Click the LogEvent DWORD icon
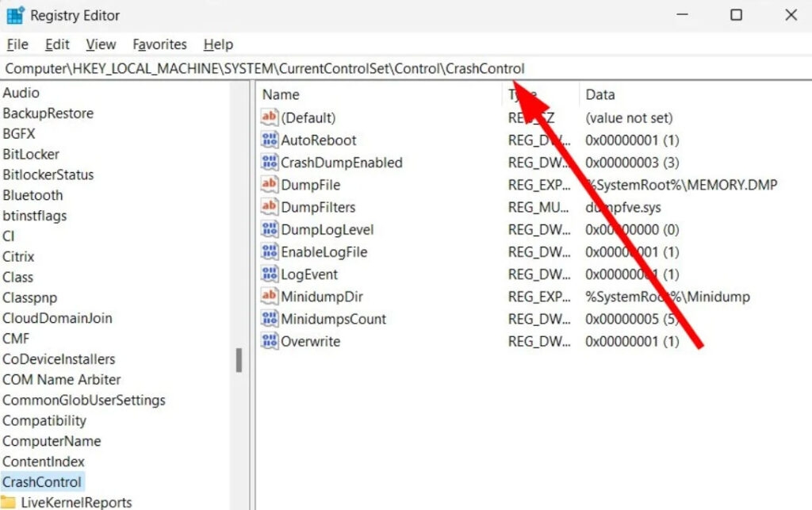This screenshot has height=510, width=812. pos(270,274)
